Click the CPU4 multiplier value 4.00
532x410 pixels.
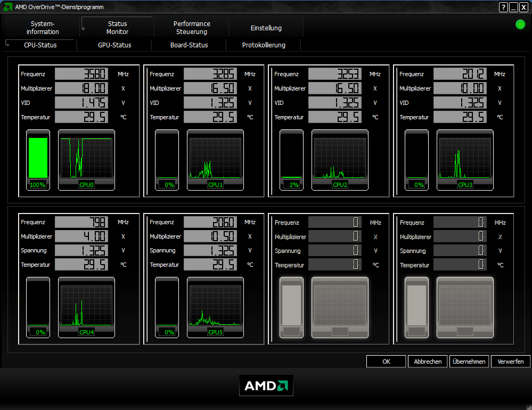point(81,236)
